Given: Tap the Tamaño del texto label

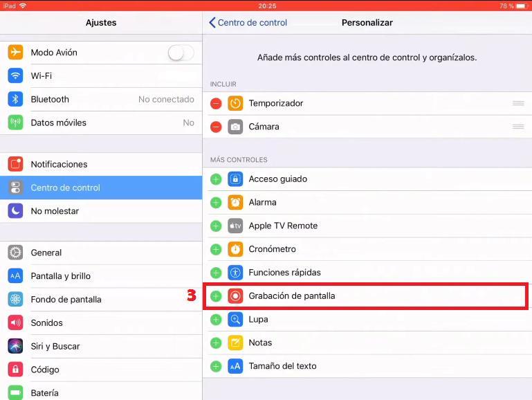Looking at the screenshot, I should click(283, 366).
